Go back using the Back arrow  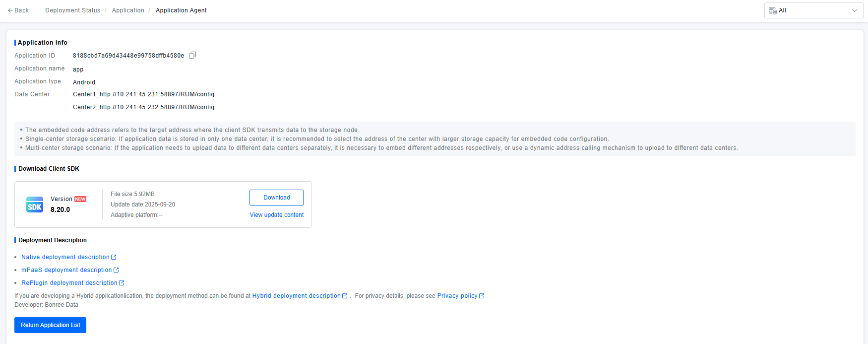(x=18, y=10)
